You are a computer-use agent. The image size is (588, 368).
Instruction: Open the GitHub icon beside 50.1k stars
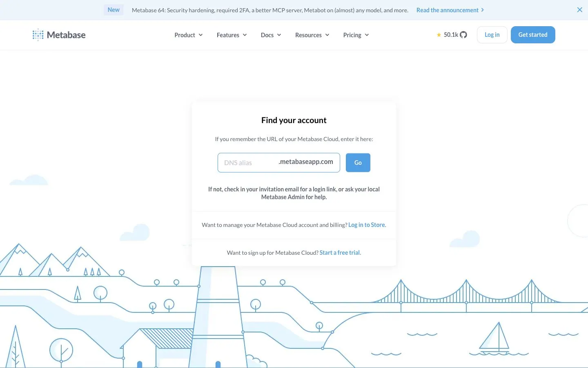463,35
